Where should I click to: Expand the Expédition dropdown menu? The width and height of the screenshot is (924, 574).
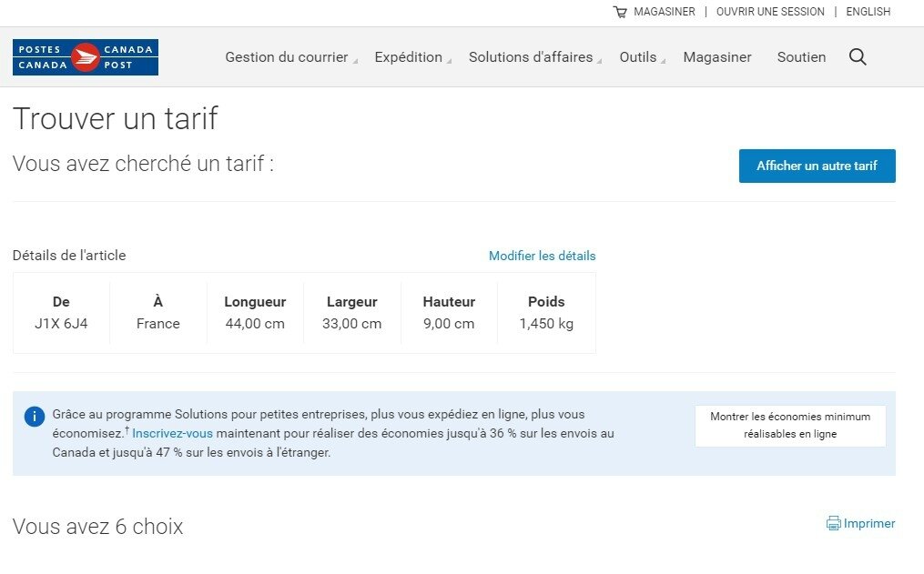[412, 57]
